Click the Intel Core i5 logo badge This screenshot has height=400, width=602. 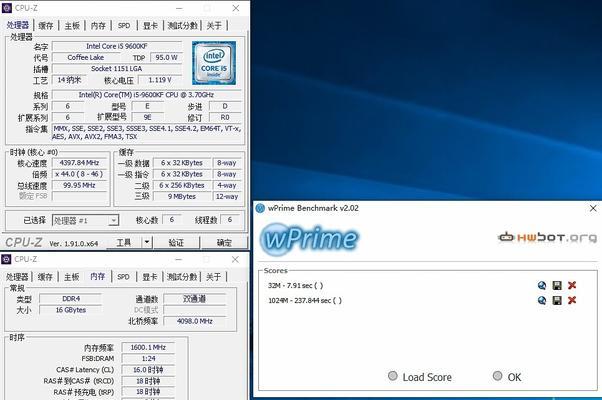(x=214, y=63)
